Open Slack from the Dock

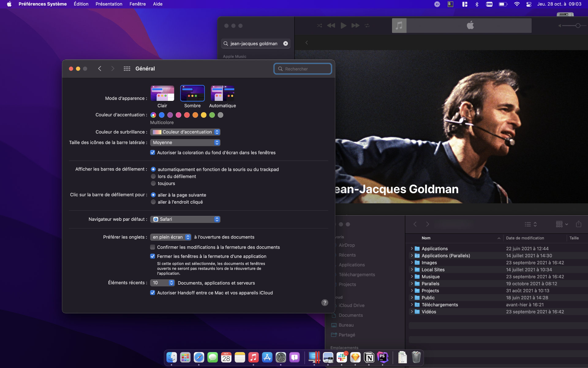(x=342, y=357)
